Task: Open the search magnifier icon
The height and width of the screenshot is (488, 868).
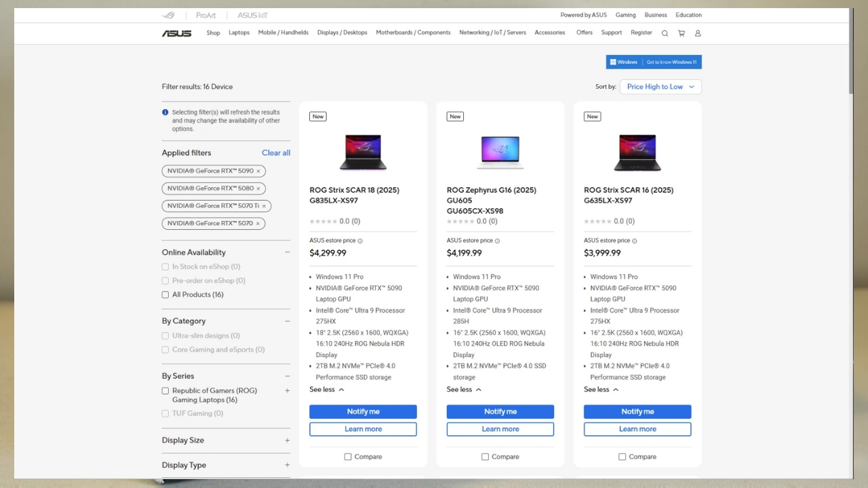Action: click(665, 33)
